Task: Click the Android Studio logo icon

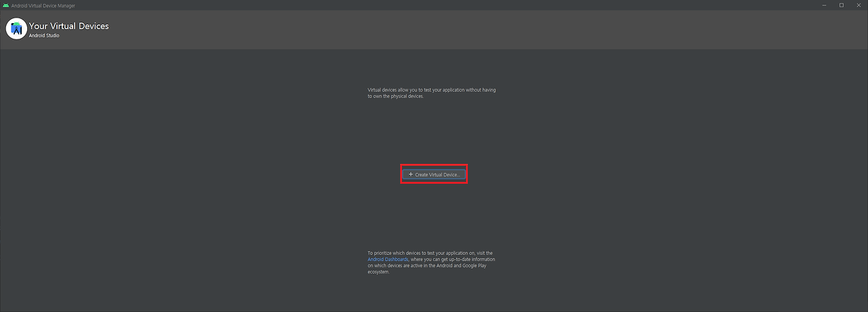Action: (x=16, y=28)
